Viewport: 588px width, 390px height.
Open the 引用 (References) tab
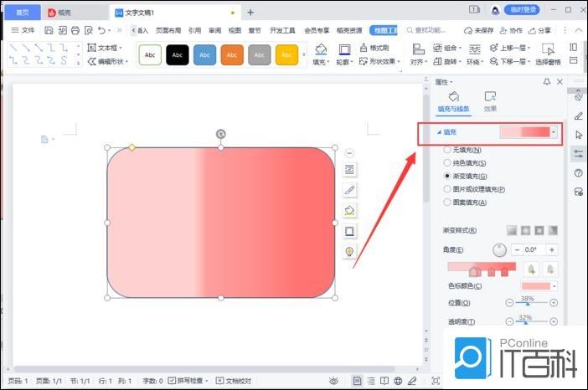[194, 30]
